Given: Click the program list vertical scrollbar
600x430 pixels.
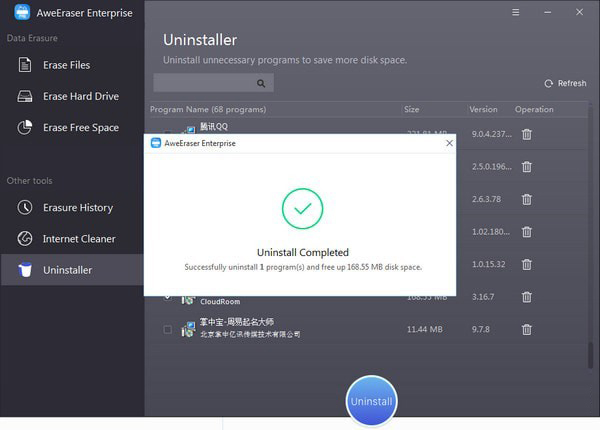Looking at the screenshot, I should pyautogui.click(x=591, y=356).
